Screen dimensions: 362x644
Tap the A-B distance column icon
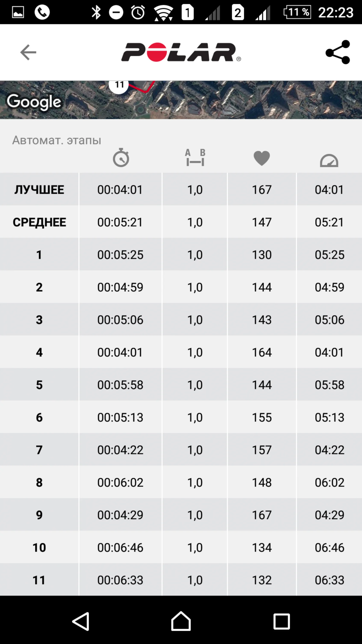click(x=195, y=158)
